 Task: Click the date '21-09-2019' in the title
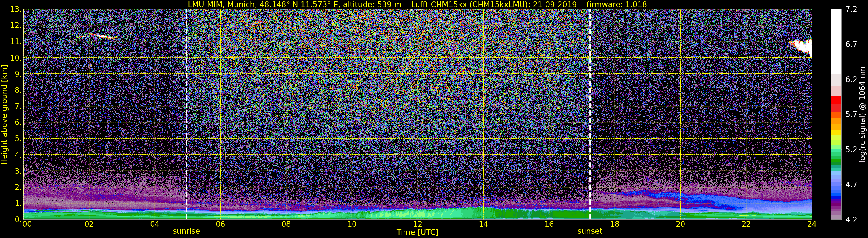tap(555, 4)
